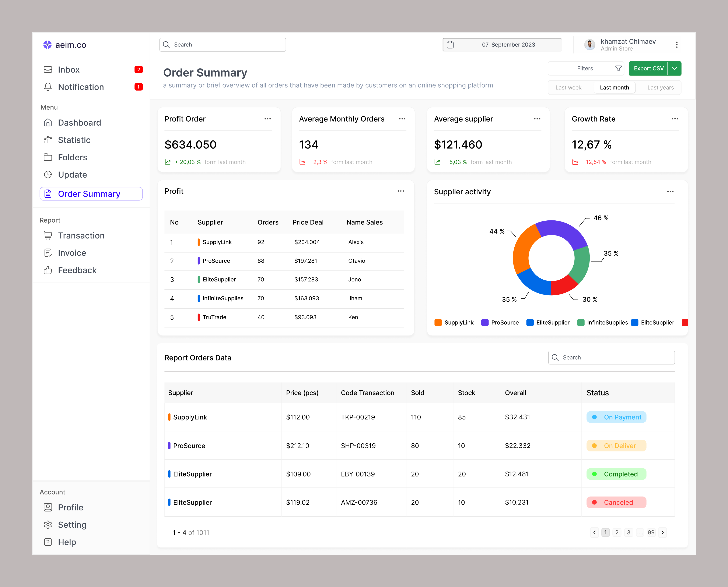
Task: Expand the Export CSV dropdown arrow
Action: tap(675, 68)
